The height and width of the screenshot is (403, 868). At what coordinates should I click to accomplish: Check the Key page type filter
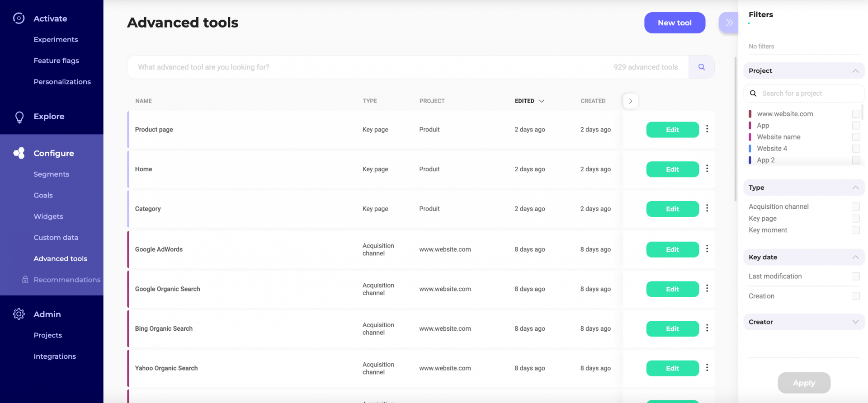click(x=856, y=218)
